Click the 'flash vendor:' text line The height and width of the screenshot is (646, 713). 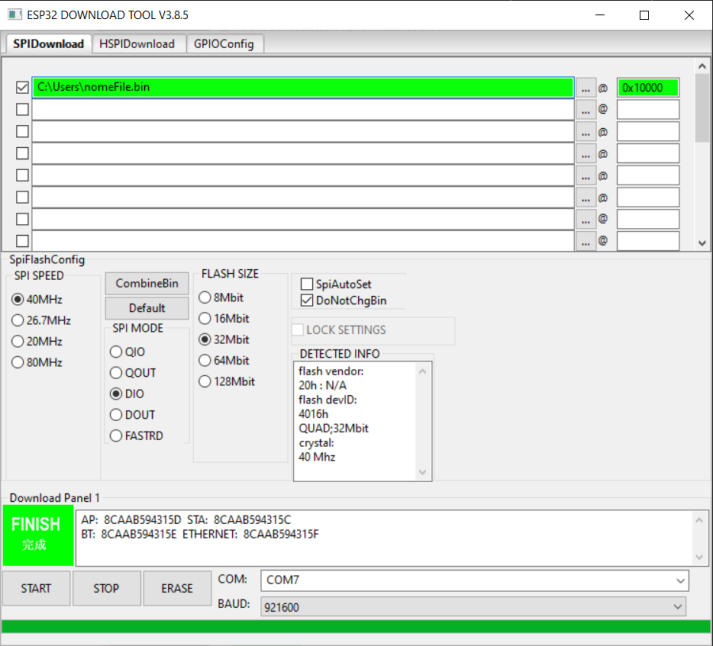331,371
